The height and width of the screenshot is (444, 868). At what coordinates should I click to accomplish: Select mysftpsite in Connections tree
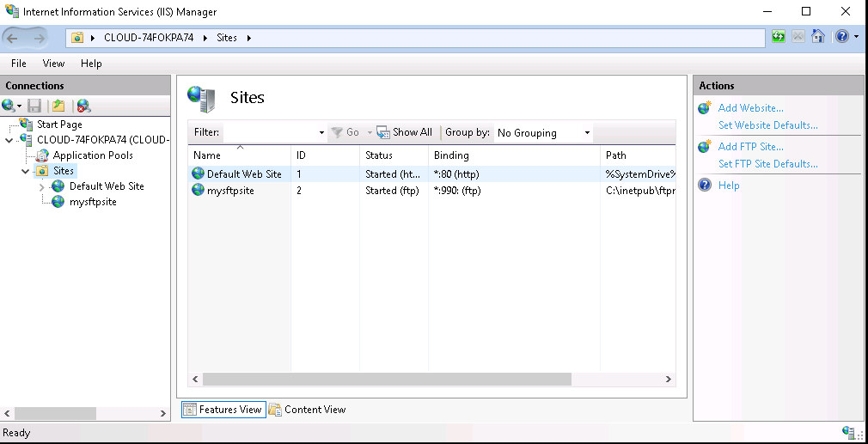(x=93, y=202)
